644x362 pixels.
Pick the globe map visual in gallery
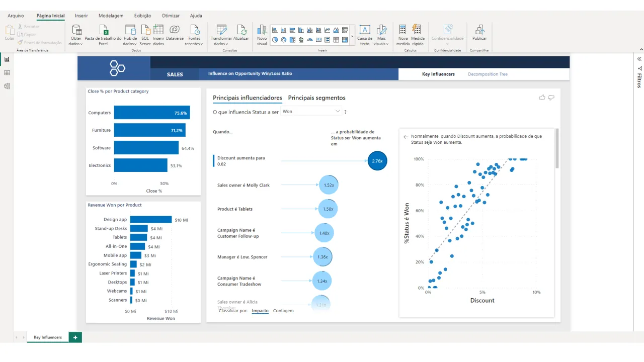pyautogui.click(x=301, y=40)
